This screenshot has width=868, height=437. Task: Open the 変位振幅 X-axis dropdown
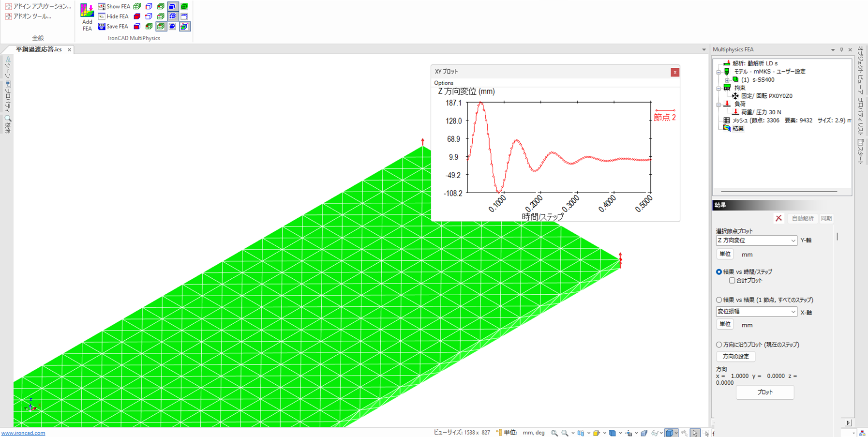pos(756,312)
